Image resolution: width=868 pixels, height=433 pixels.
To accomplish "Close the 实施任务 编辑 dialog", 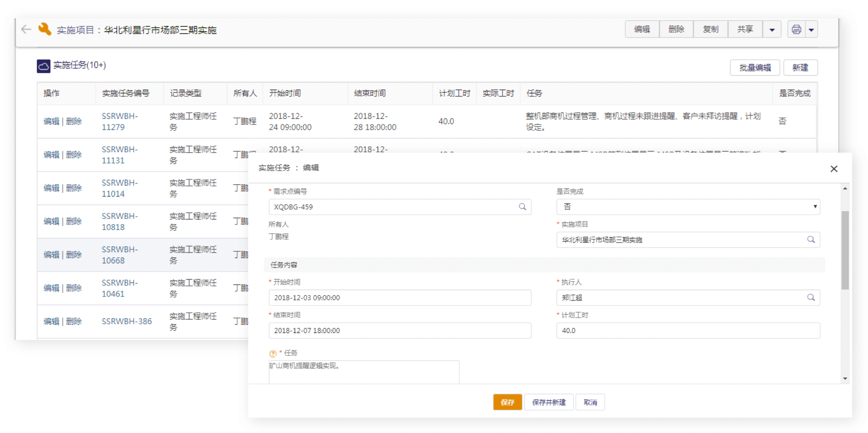I will 834,168.
